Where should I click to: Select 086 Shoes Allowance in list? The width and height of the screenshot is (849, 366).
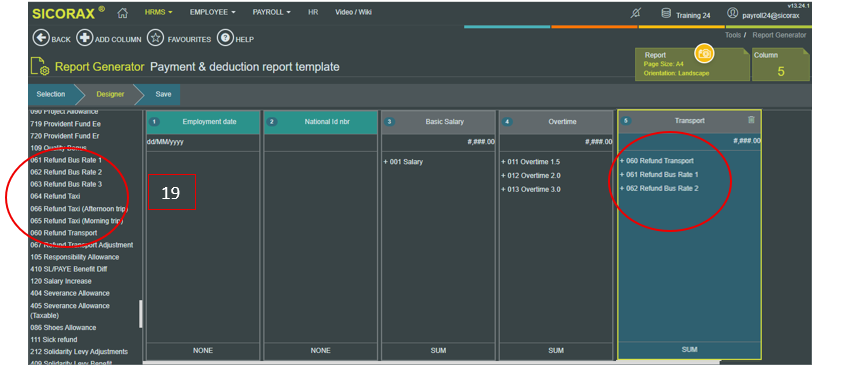click(63, 328)
